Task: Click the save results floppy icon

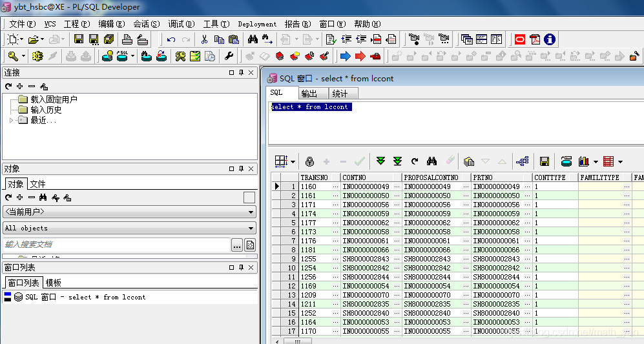Action: [x=545, y=161]
